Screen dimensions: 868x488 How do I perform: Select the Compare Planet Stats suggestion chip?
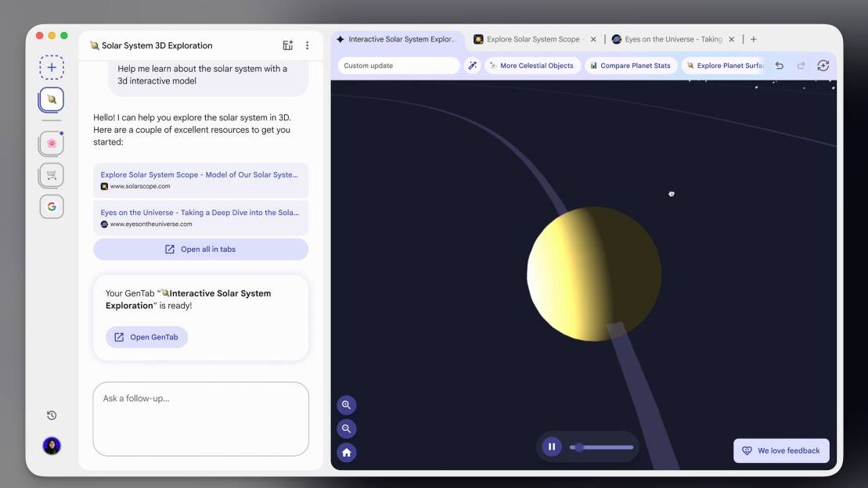630,66
